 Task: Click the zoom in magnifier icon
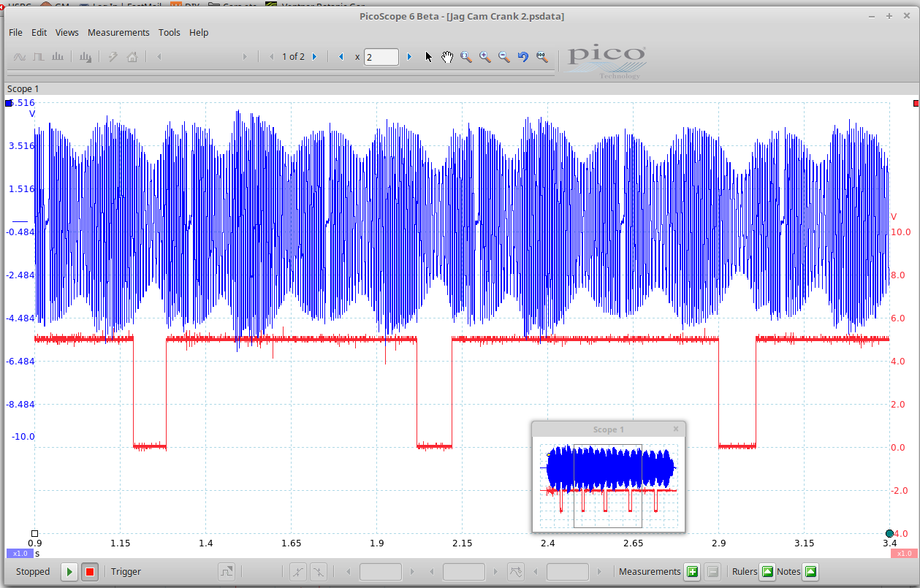485,57
